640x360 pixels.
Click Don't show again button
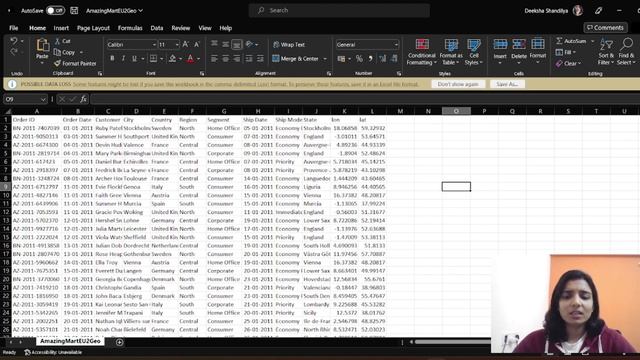458,84
